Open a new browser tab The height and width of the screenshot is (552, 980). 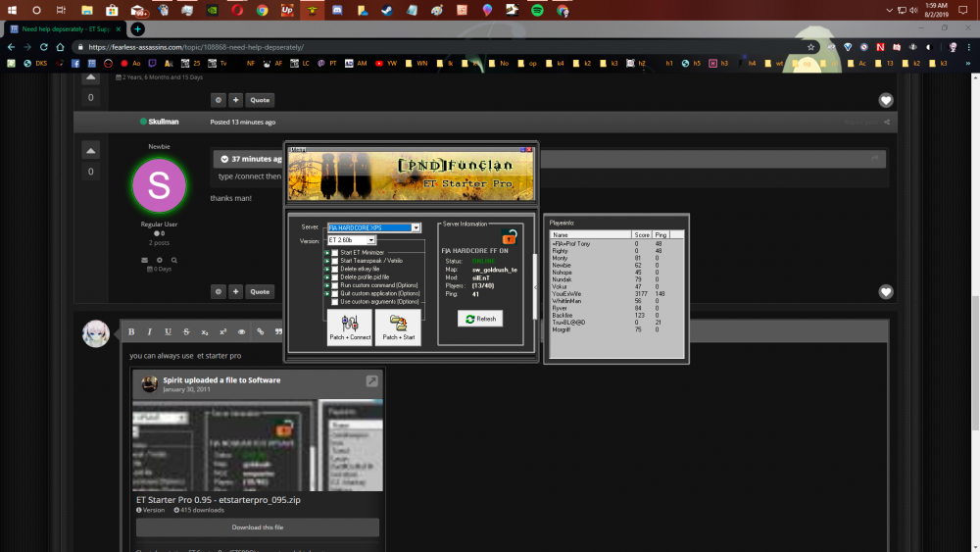click(x=137, y=29)
